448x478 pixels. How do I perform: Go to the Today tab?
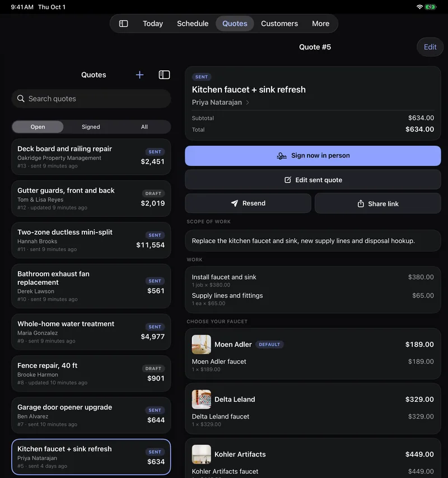coord(153,24)
